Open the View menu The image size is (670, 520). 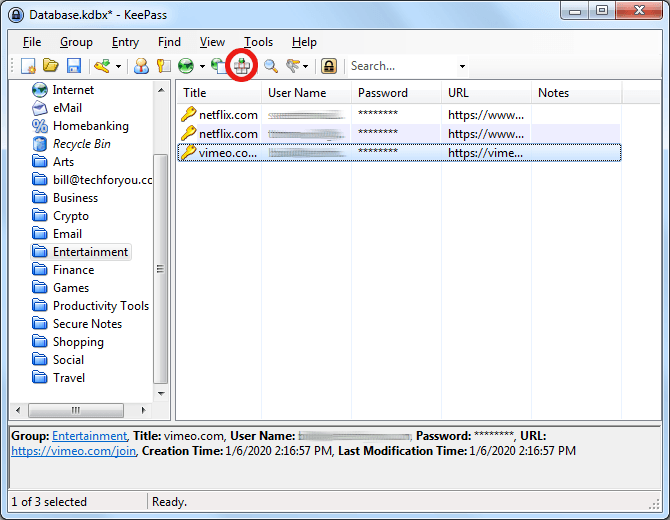coord(212,42)
